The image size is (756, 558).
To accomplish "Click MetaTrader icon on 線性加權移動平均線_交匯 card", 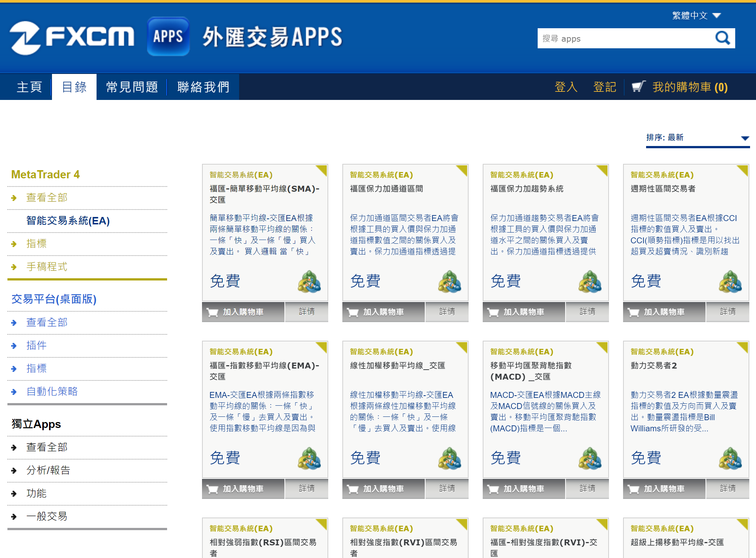I will pyautogui.click(x=450, y=458).
